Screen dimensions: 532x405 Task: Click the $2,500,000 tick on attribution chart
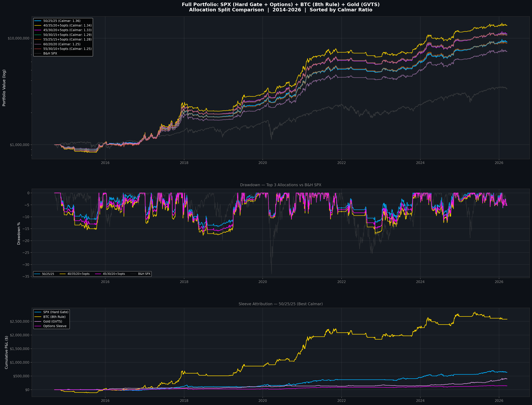click(20, 321)
